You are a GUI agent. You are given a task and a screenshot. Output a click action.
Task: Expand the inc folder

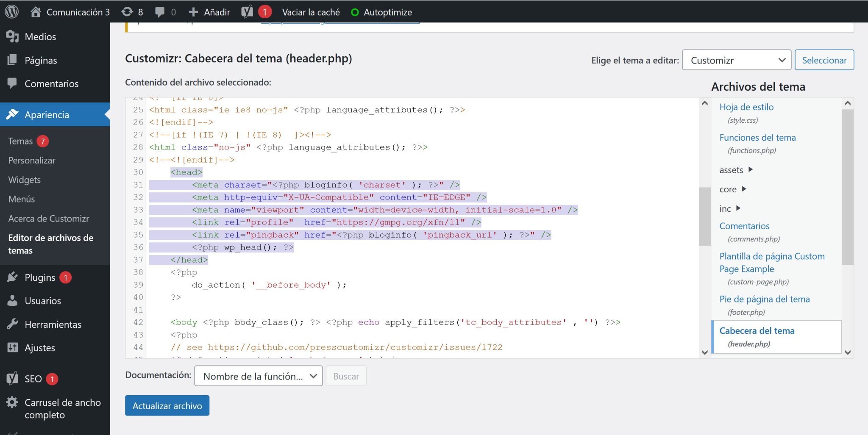pyautogui.click(x=738, y=208)
